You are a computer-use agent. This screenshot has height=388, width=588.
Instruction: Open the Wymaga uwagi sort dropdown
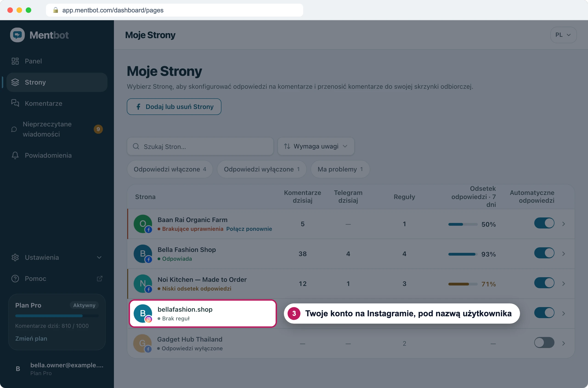click(316, 146)
